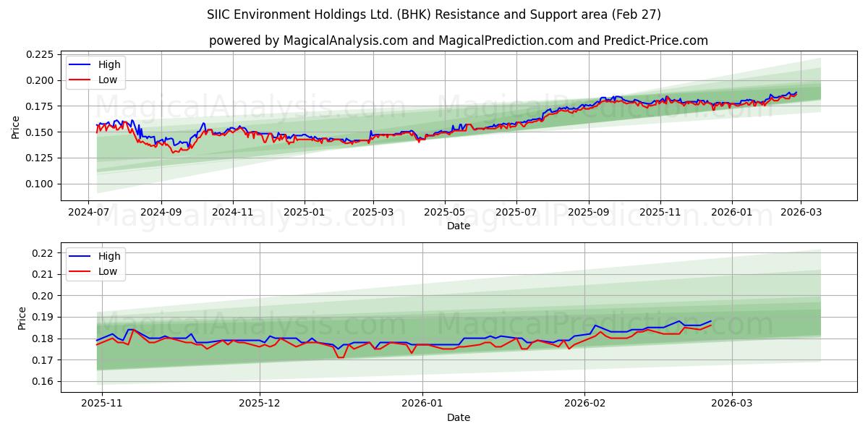Click the '2026-02' date label on bottom chart axis
This screenshot has height=434, width=868.
coord(584,404)
